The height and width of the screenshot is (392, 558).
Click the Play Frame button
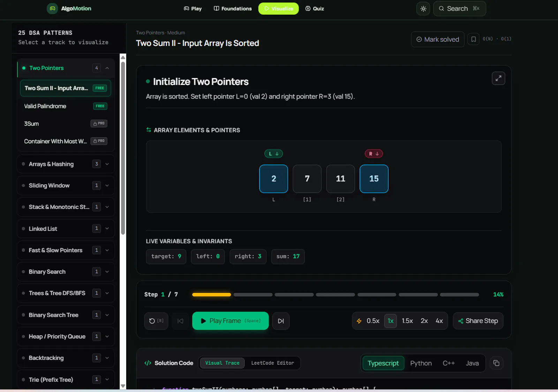(x=230, y=321)
